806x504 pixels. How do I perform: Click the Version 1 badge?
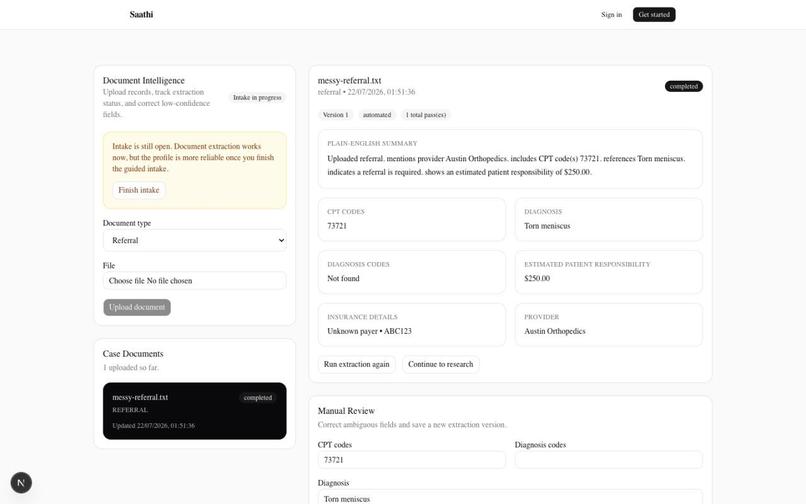tap(335, 115)
